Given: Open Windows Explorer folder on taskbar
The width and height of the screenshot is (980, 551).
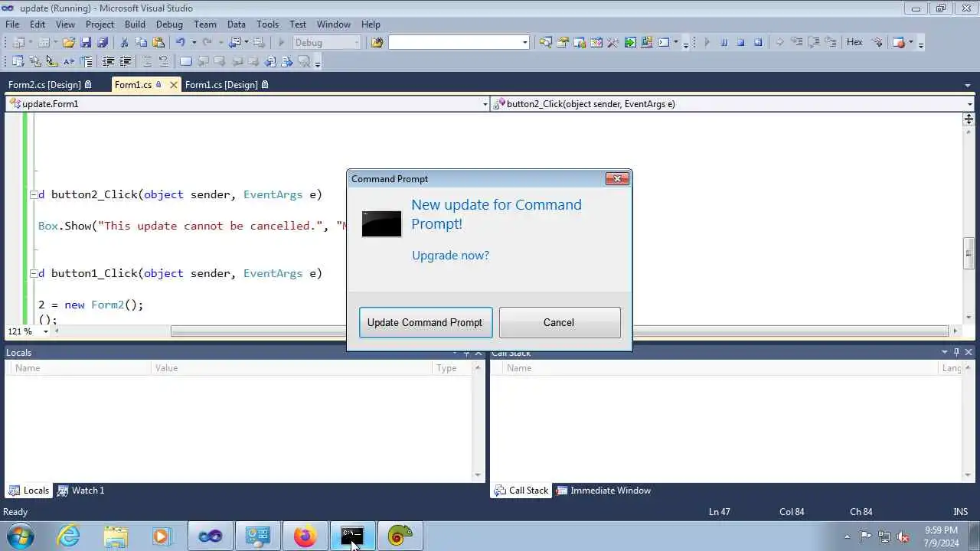Looking at the screenshot, I should pos(116,536).
